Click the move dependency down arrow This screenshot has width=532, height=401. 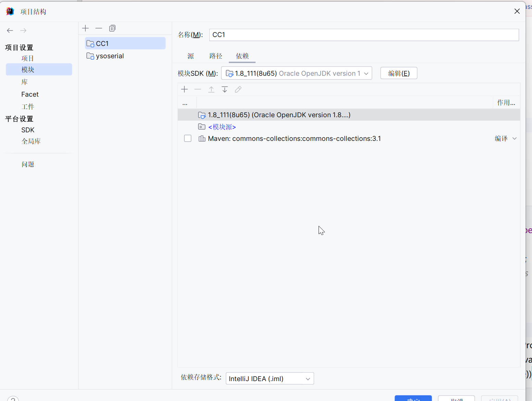[x=225, y=89]
